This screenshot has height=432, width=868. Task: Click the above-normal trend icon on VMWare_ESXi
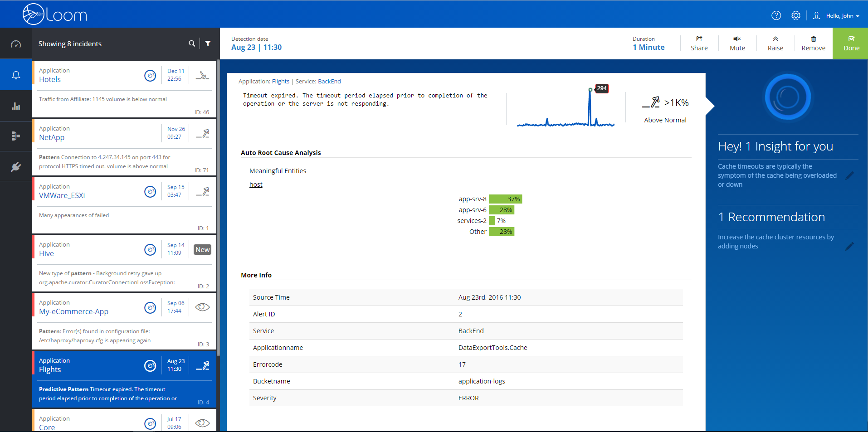[x=202, y=191]
